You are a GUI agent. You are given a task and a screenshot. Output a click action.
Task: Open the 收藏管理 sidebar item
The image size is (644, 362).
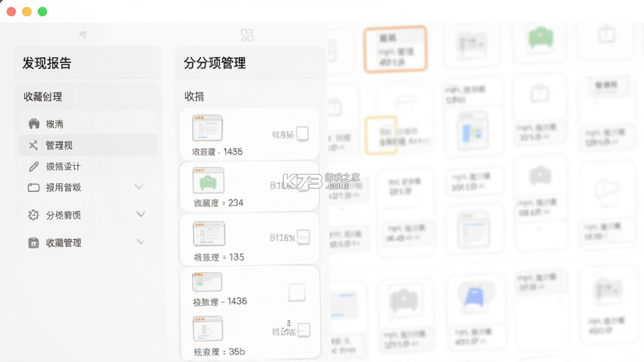88,243
